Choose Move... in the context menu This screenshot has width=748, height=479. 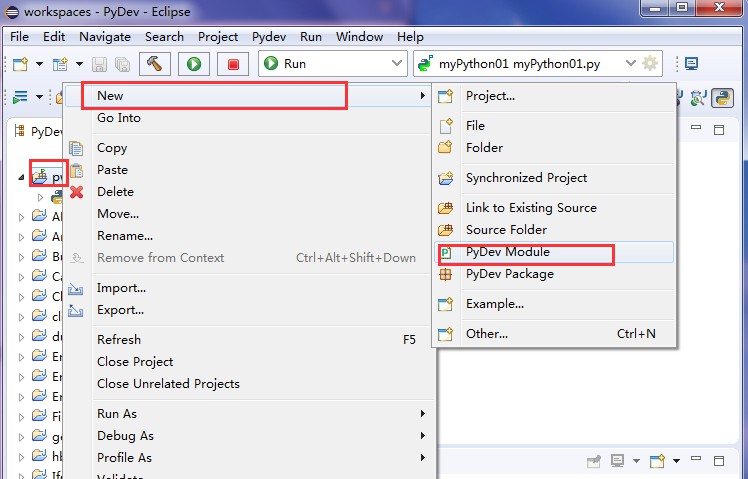pyautogui.click(x=248, y=214)
